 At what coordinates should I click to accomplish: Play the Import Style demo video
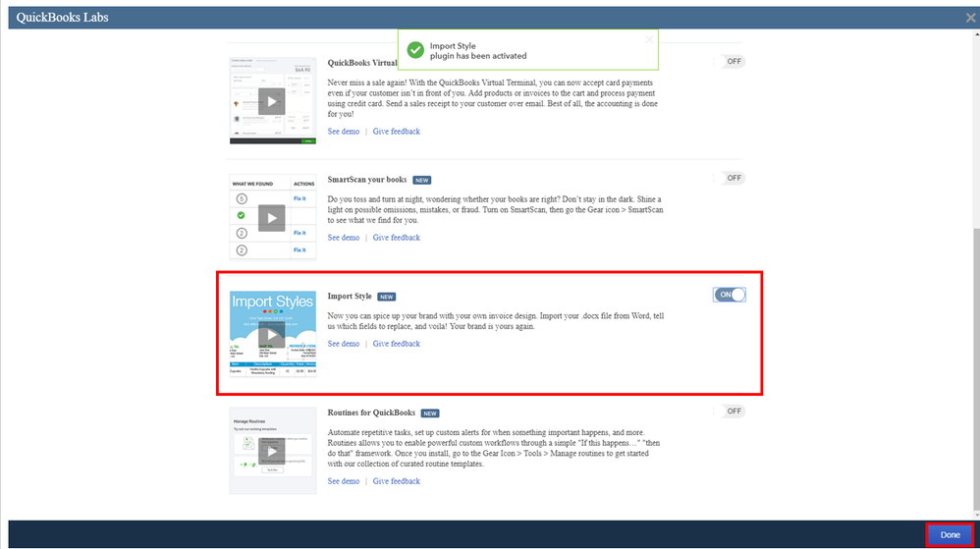pyautogui.click(x=271, y=335)
